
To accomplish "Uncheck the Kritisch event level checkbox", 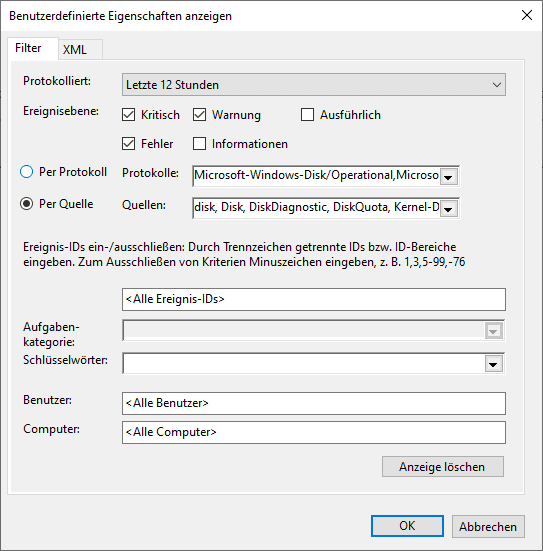I will [129, 115].
